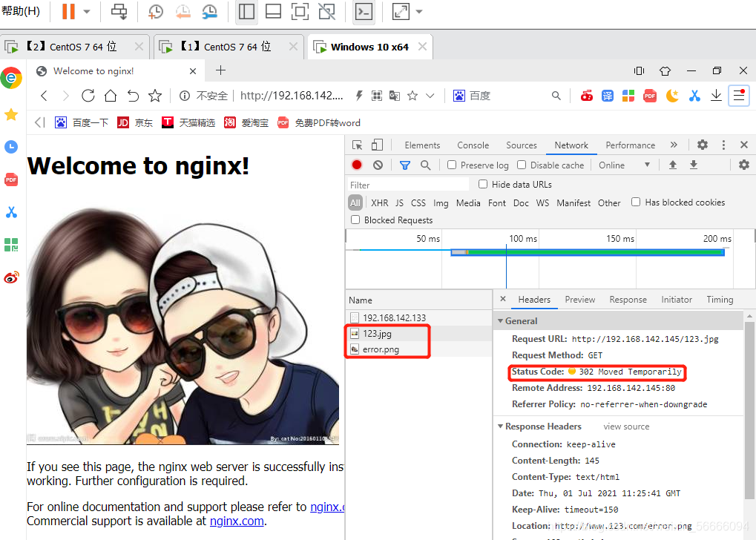Enable the Disable cache checkbox
The width and height of the screenshot is (756, 540).
click(522, 165)
